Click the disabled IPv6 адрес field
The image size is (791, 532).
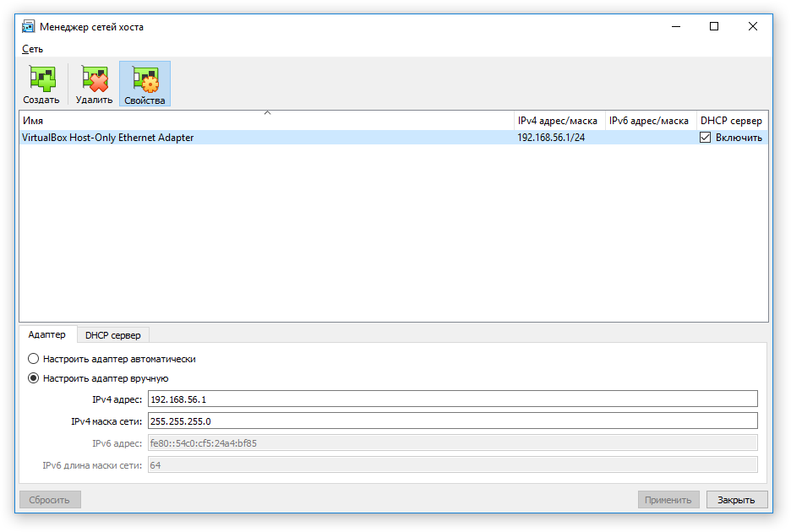click(x=452, y=442)
